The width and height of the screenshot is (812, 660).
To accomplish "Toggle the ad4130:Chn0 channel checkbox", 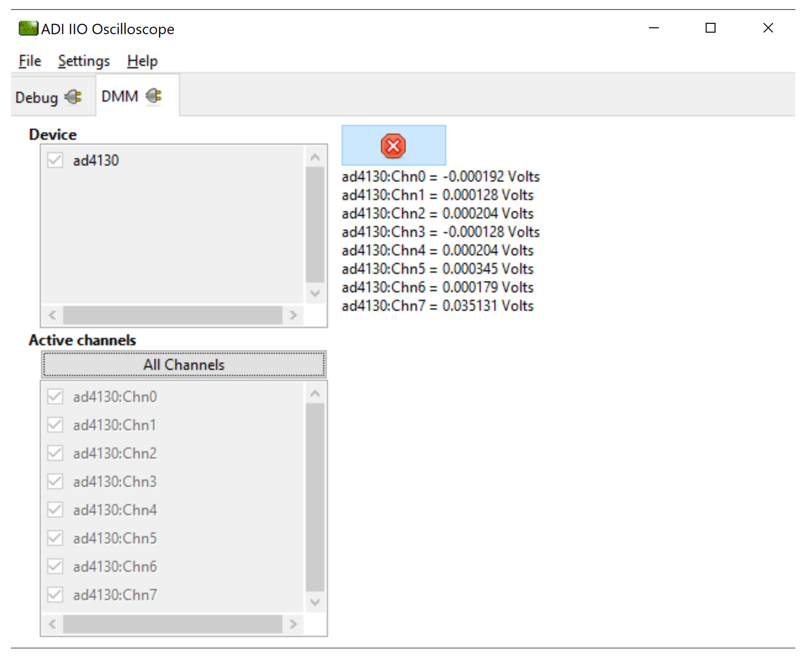I will tap(55, 396).
